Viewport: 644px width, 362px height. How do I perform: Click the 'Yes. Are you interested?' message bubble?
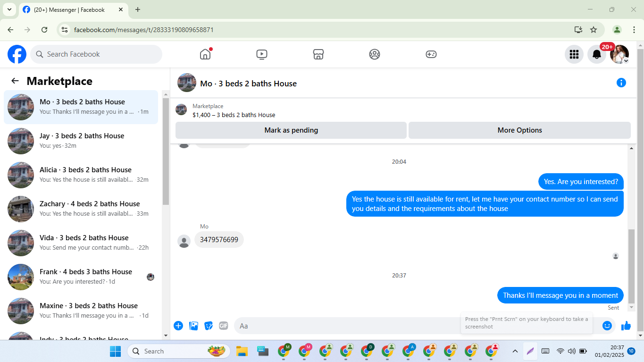click(581, 182)
